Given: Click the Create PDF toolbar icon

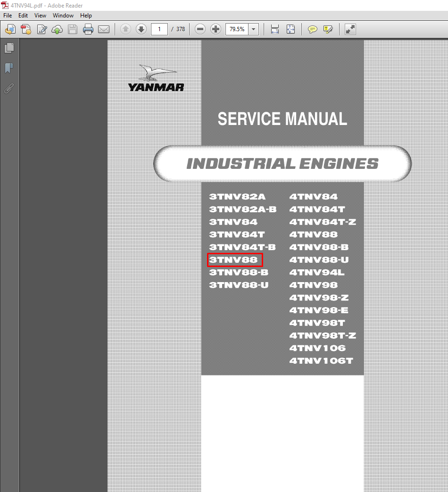Looking at the screenshot, I should 26,30.
